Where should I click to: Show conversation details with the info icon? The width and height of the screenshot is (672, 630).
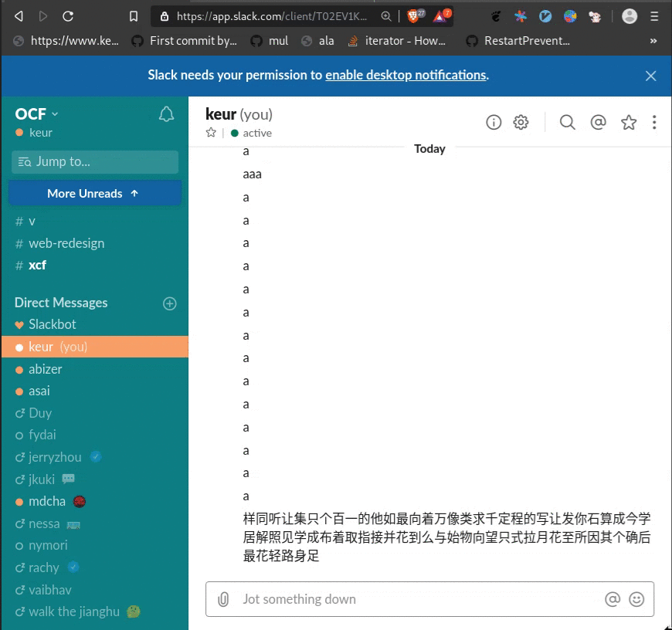coord(494,123)
